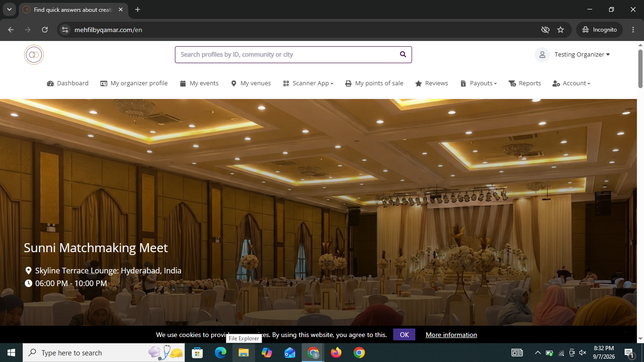Open the site information icon in address bar

click(65, 30)
